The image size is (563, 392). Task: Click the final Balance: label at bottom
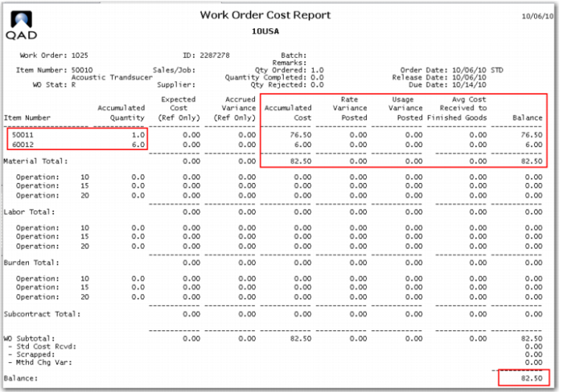coord(20,378)
